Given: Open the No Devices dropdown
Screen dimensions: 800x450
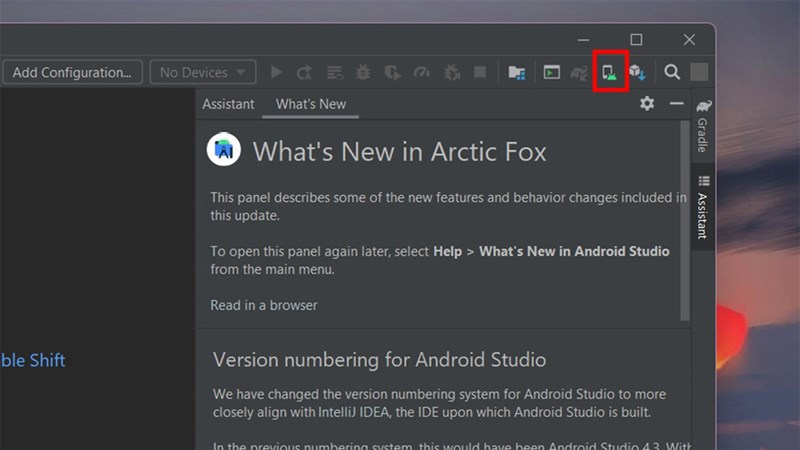Looking at the screenshot, I should 203,72.
